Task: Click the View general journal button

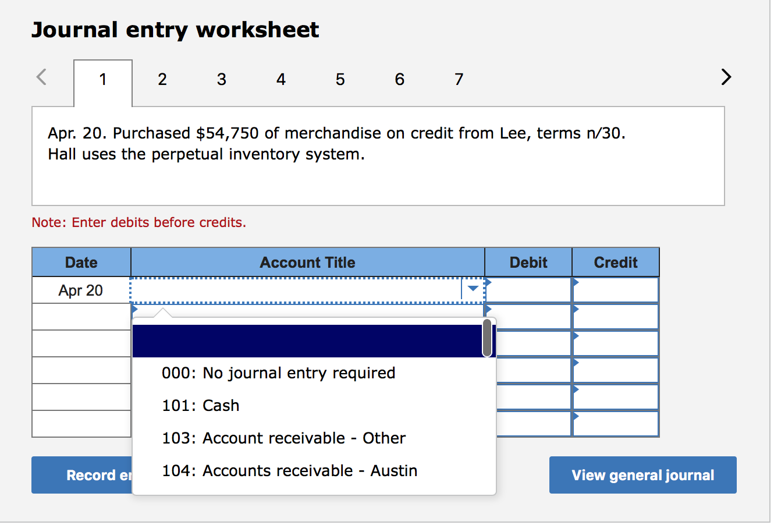Action: tap(643, 475)
